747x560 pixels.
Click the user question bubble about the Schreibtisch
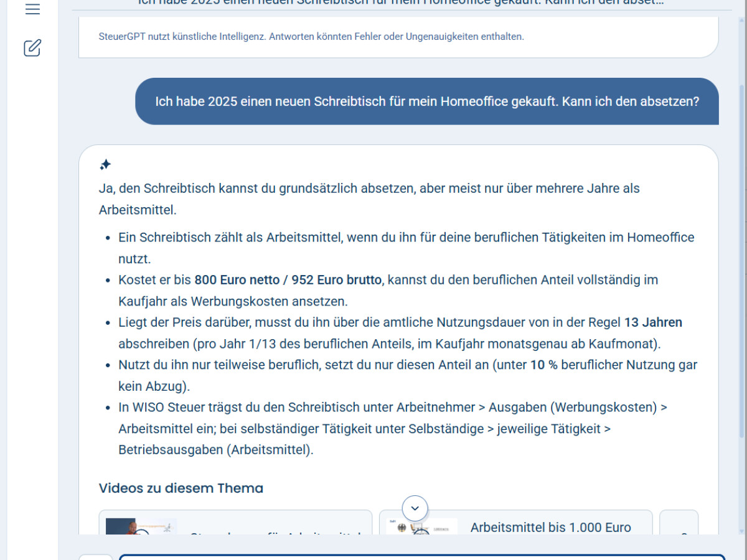tap(427, 101)
